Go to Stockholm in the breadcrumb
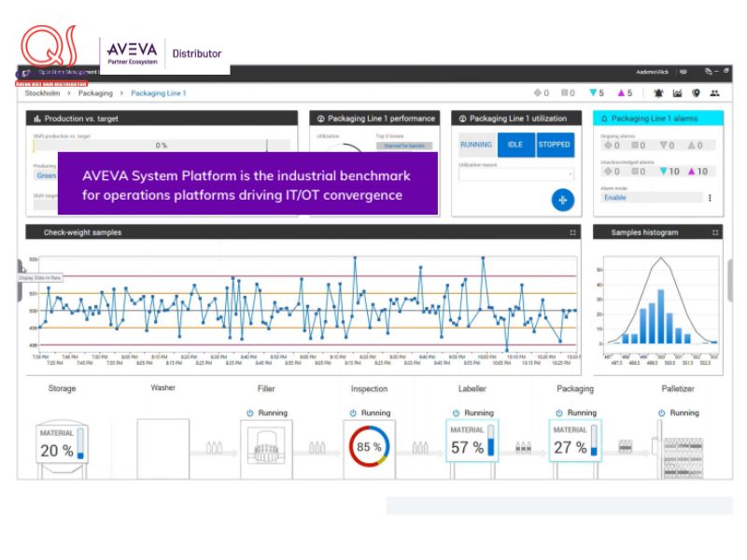Screen dimensions: 747x560 click(43, 93)
